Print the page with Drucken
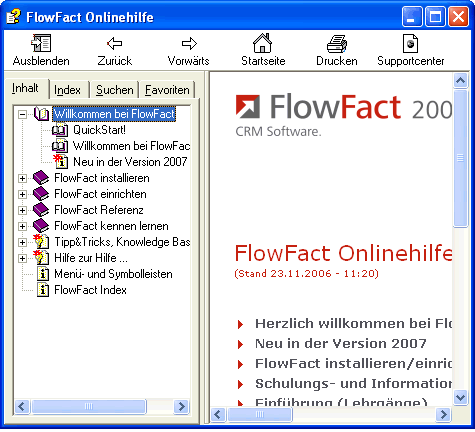 [x=337, y=43]
